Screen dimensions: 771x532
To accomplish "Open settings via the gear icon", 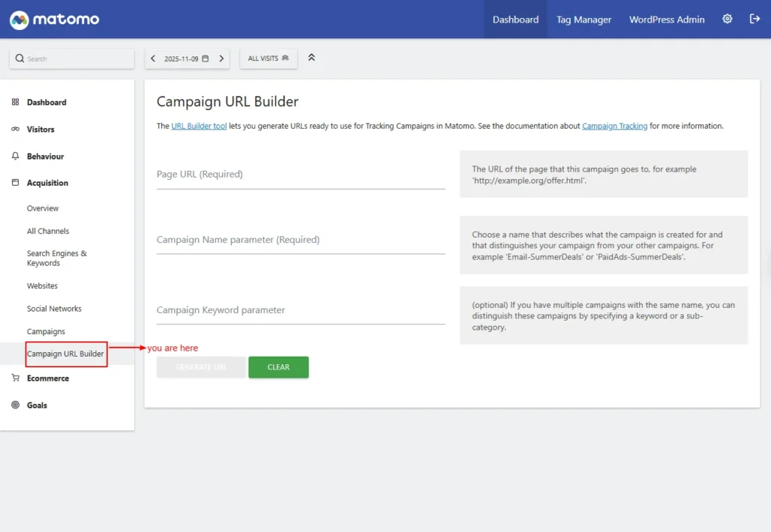I will coord(727,20).
